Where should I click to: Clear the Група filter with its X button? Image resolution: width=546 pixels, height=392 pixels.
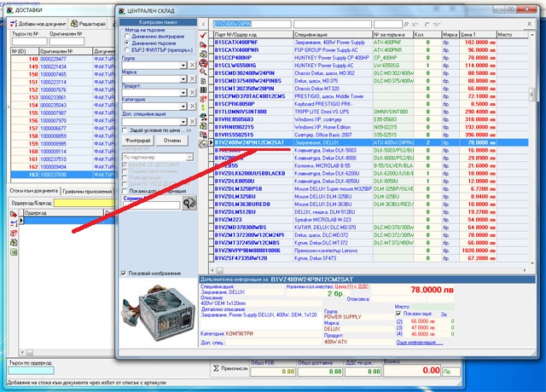192,65
